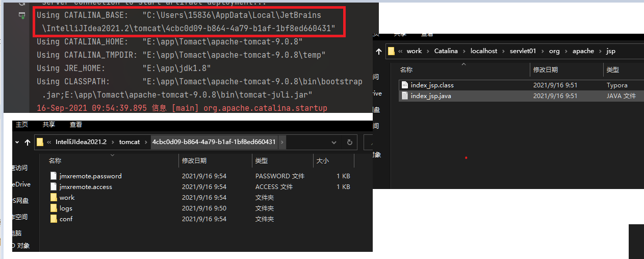The image size is (644, 259).
Task: Open the 查看 tab in tomcat window
Action: click(76, 125)
